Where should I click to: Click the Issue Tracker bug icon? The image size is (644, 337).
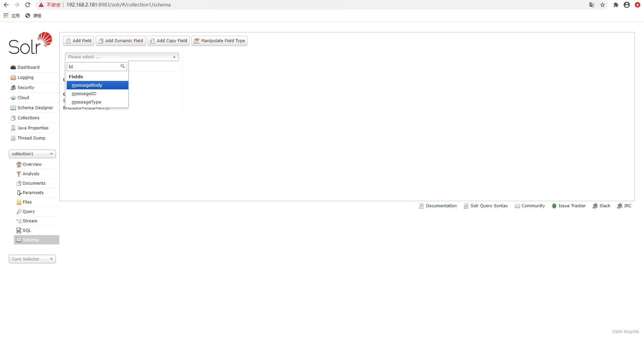(554, 206)
